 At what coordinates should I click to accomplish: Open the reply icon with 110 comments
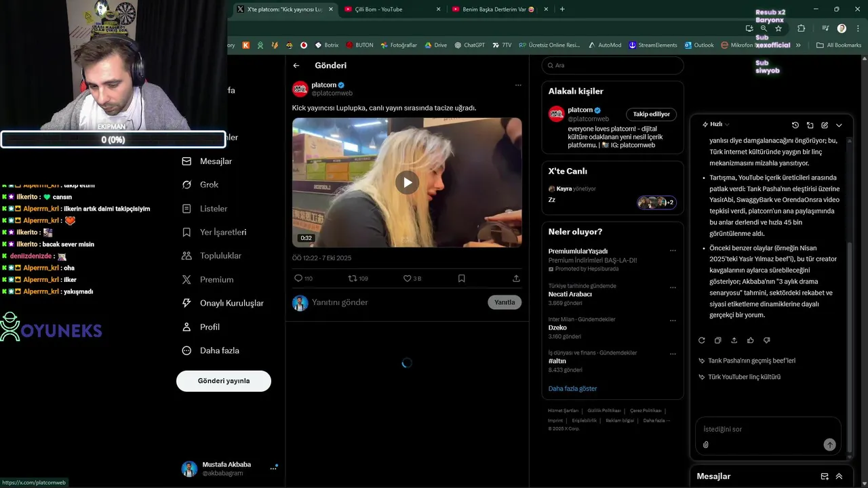pyautogui.click(x=298, y=279)
